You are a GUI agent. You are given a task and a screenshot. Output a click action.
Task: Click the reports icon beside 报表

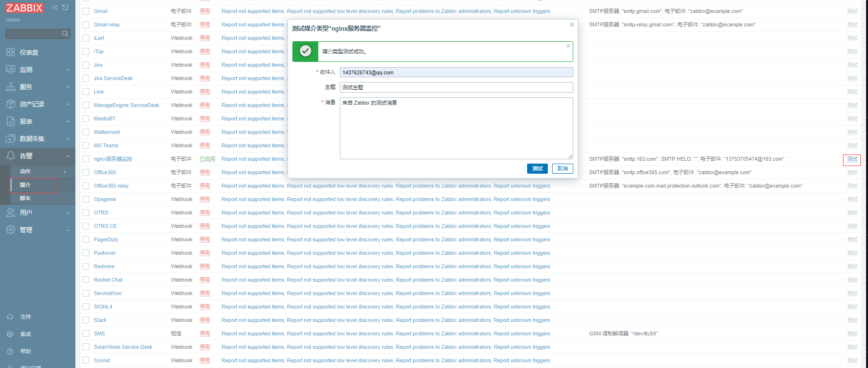11,121
